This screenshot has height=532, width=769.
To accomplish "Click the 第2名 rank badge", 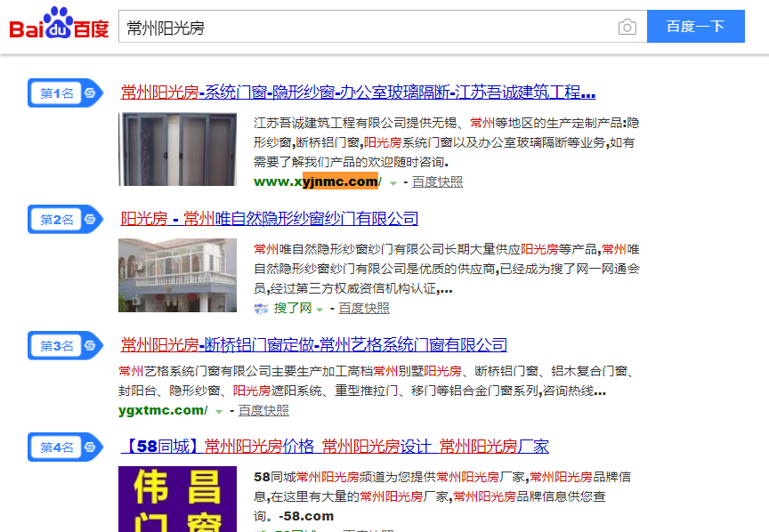I will pos(65,219).
